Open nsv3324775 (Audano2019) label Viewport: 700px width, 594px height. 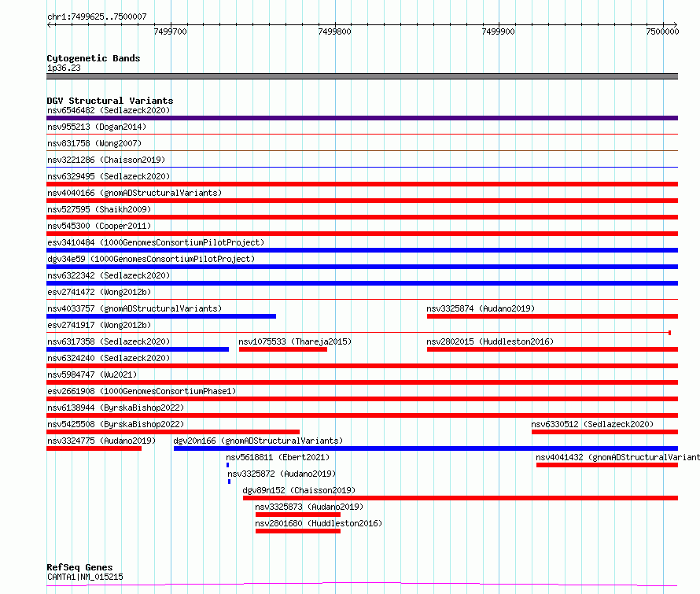[101, 441]
